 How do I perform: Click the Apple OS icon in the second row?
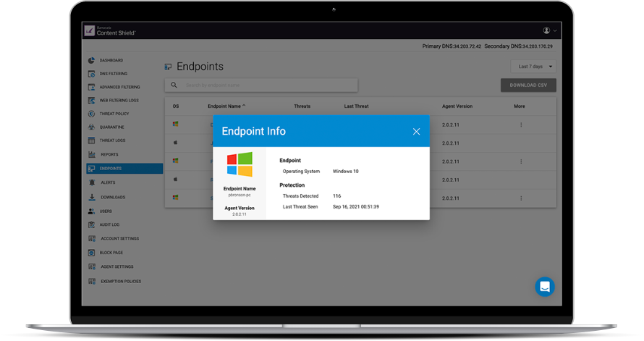tap(175, 143)
